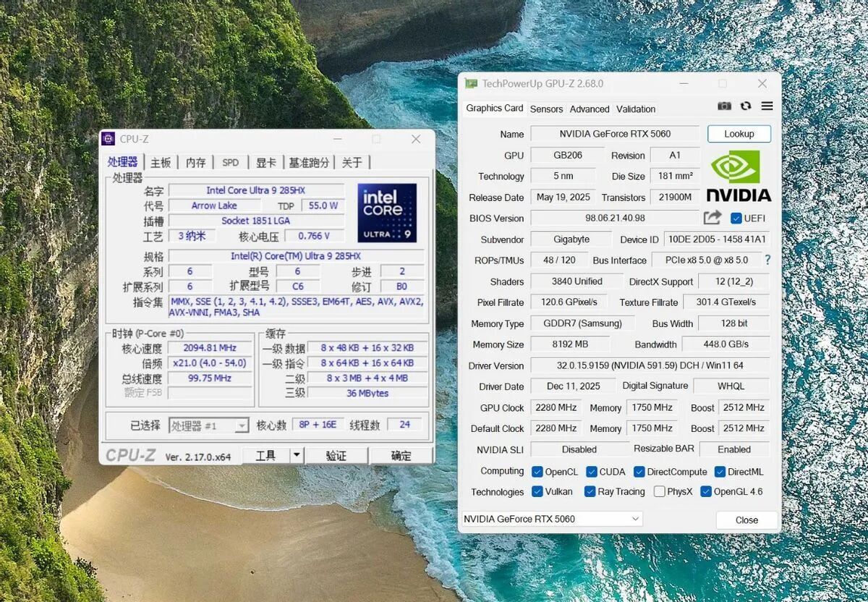Toggle the OpenGL 4.6 checkbox

706,491
